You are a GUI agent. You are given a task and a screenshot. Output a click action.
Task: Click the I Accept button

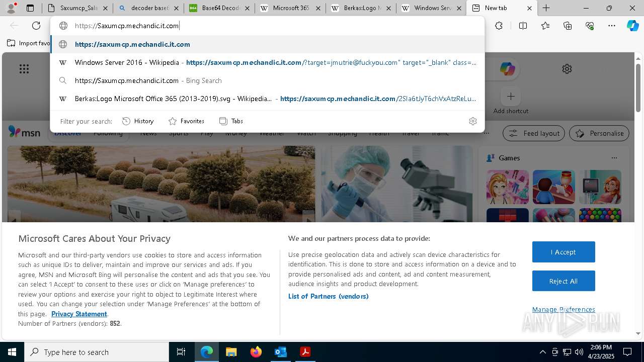point(563,252)
